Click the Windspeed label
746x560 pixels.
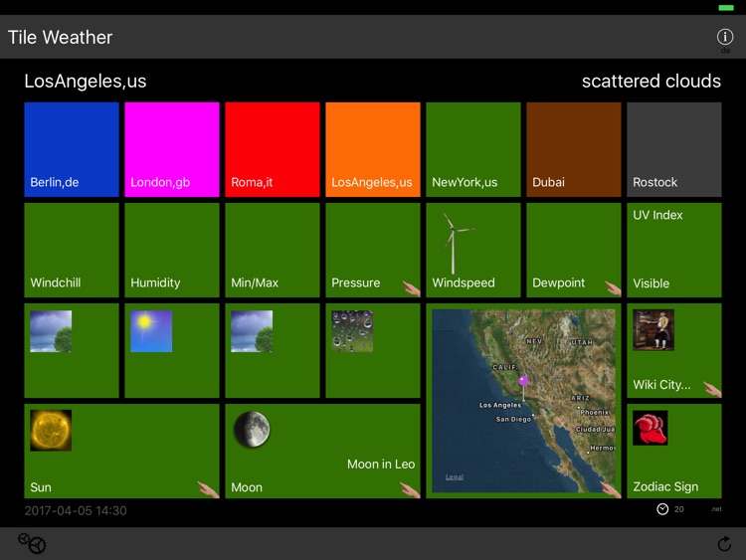coord(464,282)
